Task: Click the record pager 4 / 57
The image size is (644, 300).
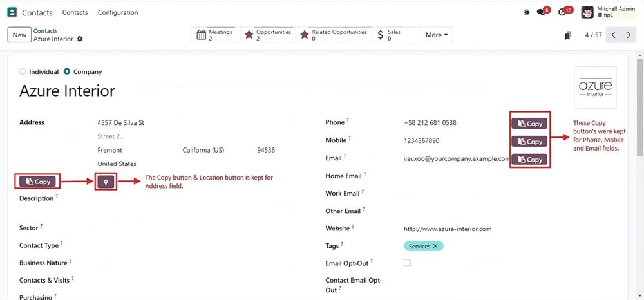Action: [594, 35]
